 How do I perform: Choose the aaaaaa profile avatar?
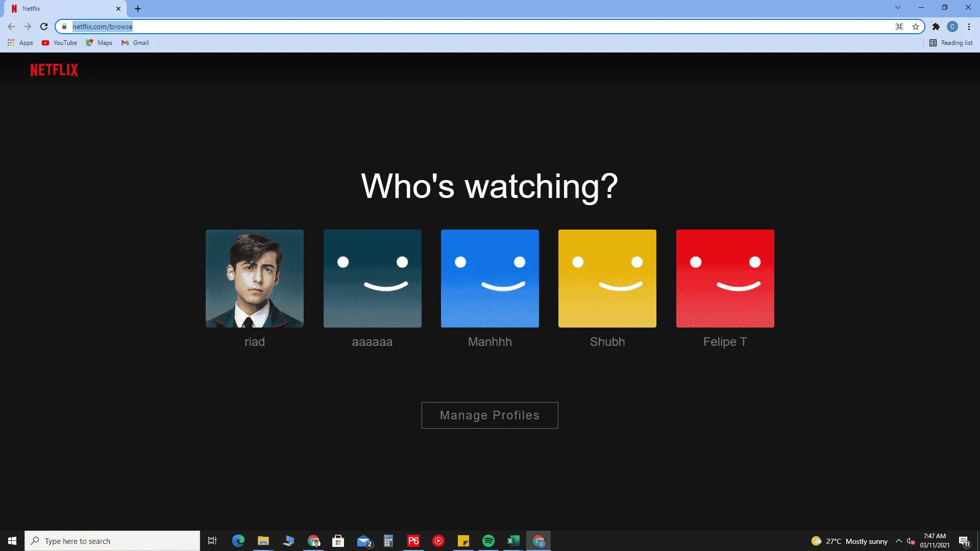coord(373,279)
